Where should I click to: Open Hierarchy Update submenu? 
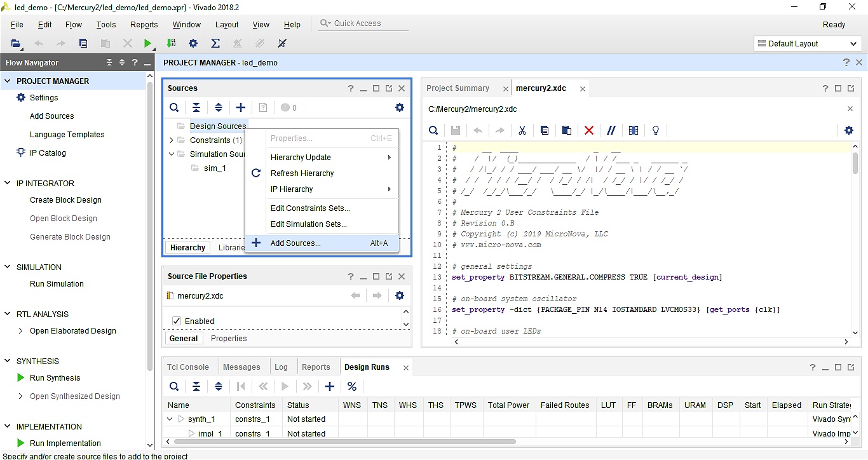coord(322,157)
